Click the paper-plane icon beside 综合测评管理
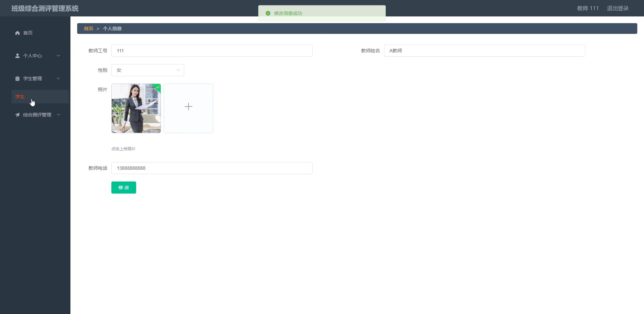Screen dimensions: 644x314 pyautogui.click(x=17, y=115)
